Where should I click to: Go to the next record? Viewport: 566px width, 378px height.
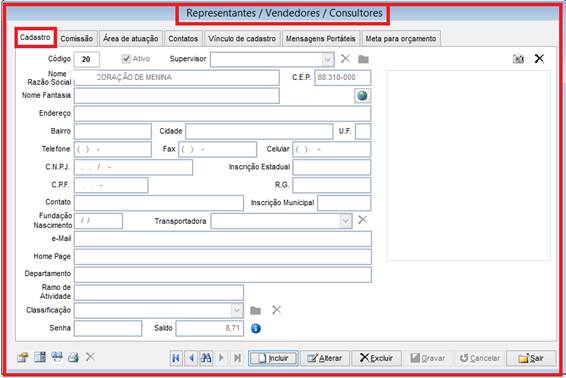(x=221, y=358)
